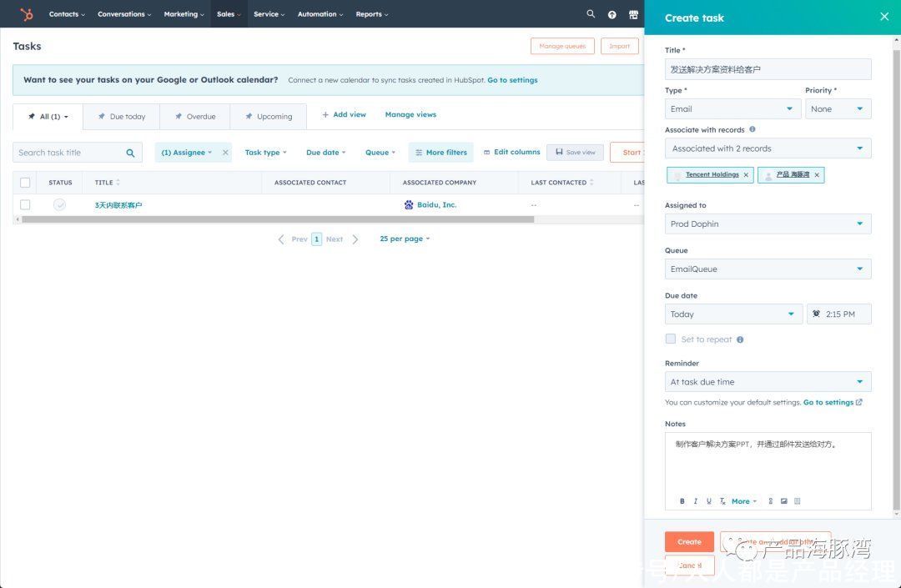Screen dimensions: 901x588
Task: Open the Sales menu
Action: [229, 14]
